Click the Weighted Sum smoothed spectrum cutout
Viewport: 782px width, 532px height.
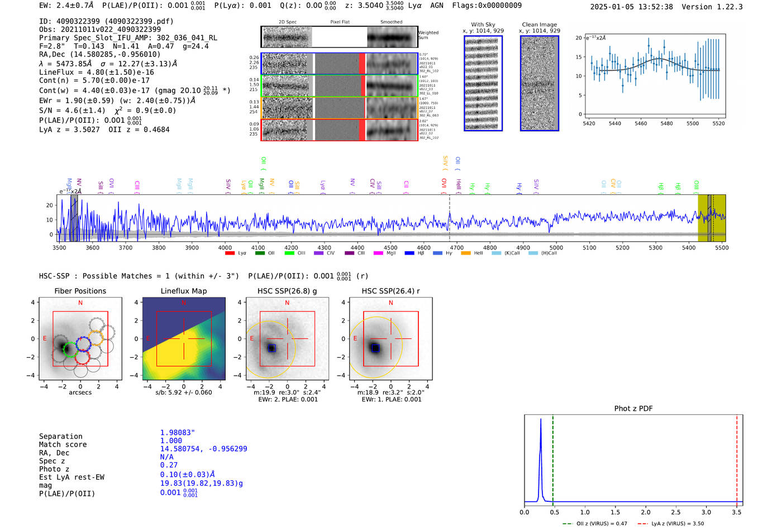point(392,37)
